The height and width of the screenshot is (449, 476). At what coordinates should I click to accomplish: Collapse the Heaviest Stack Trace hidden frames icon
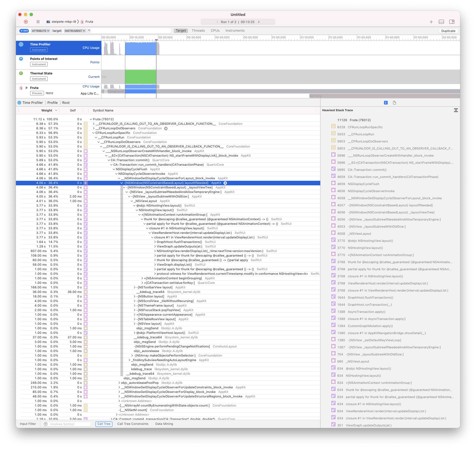[x=456, y=110]
